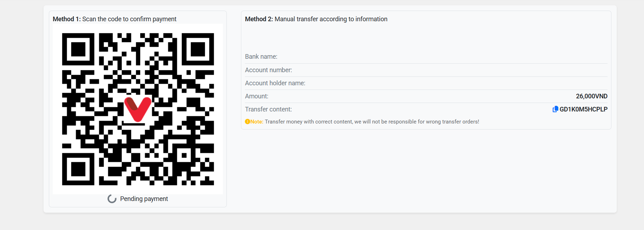
Task: Click the Bank name row label
Action: tap(261, 57)
